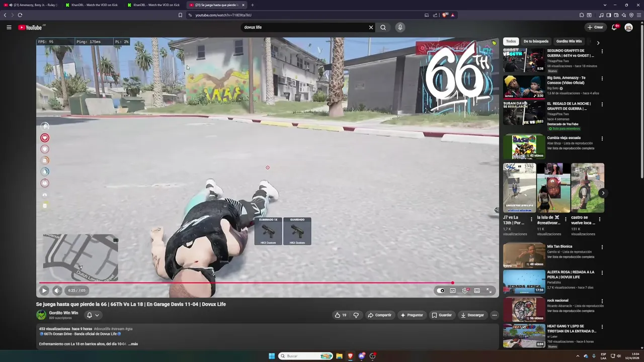The image size is (644, 362).
Task: Open options for El Regalo de la Noche
Action: pyautogui.click(x=602, y=105)
